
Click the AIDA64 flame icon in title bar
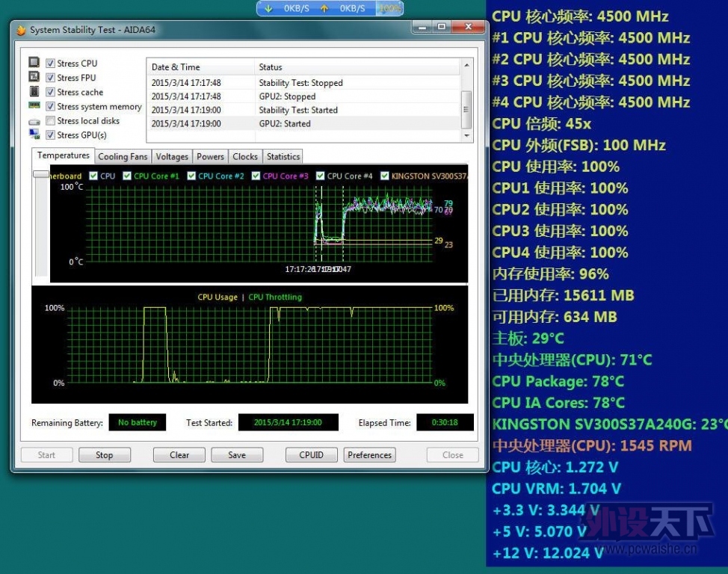tap(21, 30)
